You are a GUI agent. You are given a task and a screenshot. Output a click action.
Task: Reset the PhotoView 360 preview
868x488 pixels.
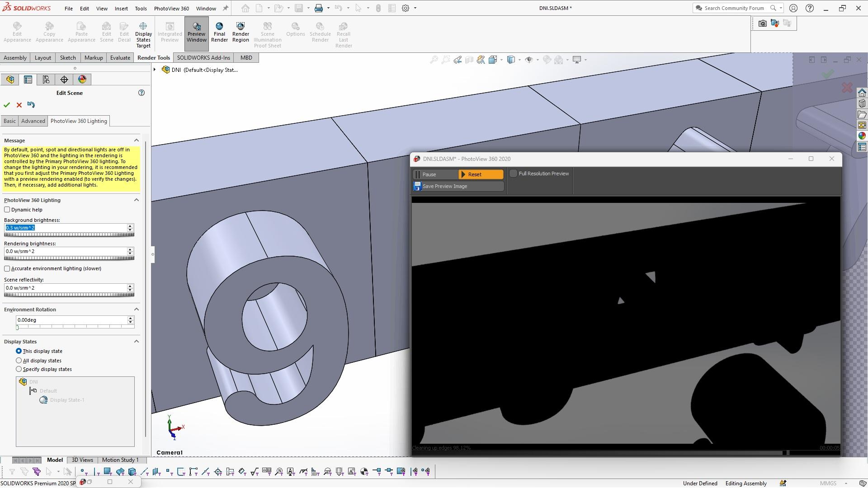[481, 174]
